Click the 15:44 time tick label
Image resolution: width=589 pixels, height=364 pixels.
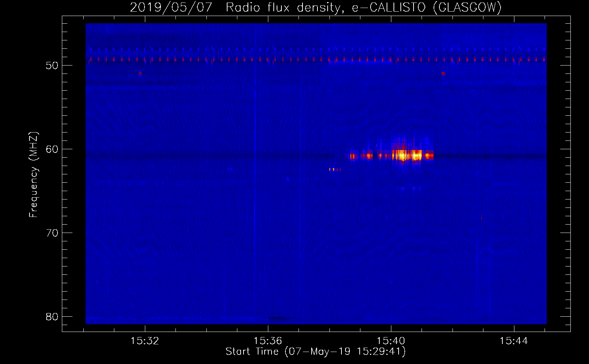(x=514, y=341)
